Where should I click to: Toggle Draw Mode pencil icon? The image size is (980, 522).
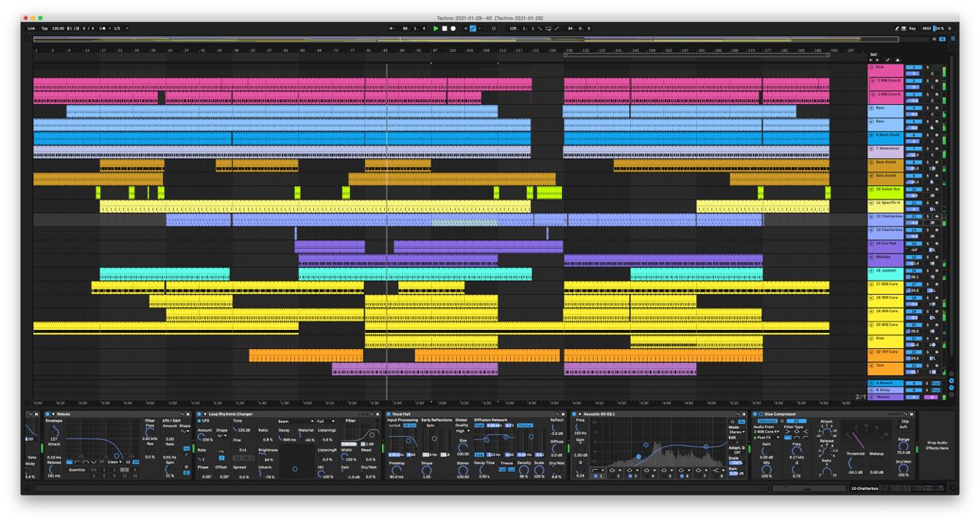(897, 28)
